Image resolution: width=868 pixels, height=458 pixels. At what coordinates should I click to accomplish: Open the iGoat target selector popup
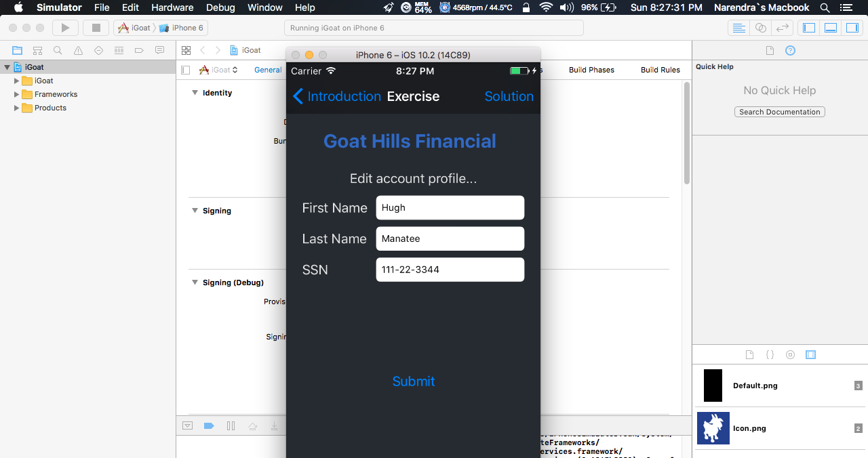click(219, 70)
